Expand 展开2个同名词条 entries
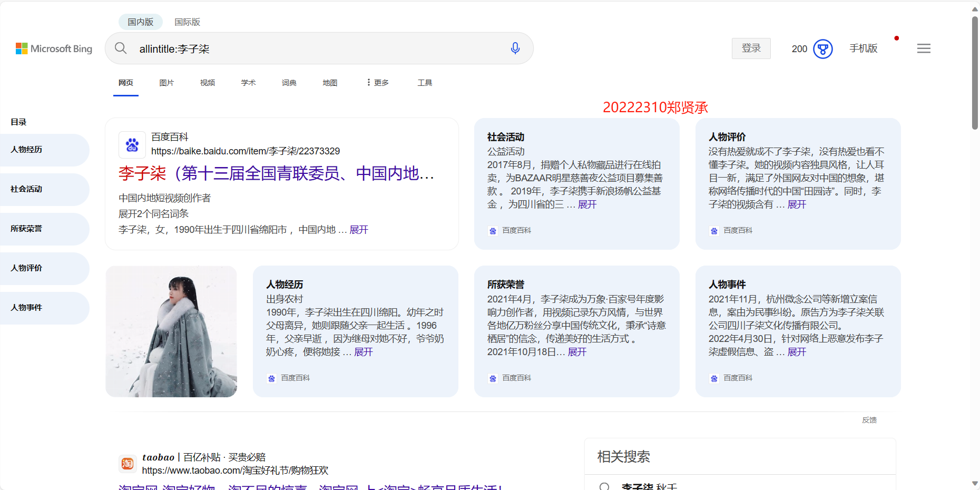This screenshot has height=490, width=980. click(153, 214)
